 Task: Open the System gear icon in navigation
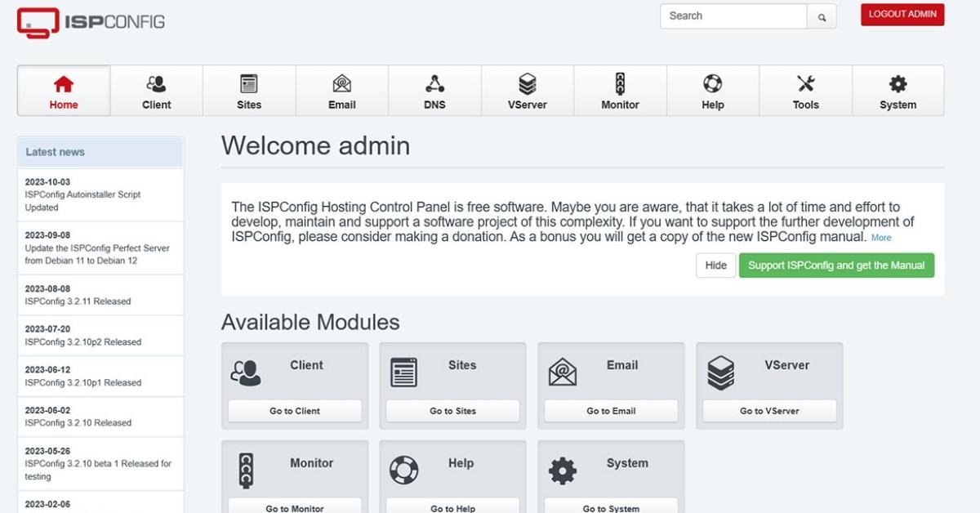pos(898,83)
